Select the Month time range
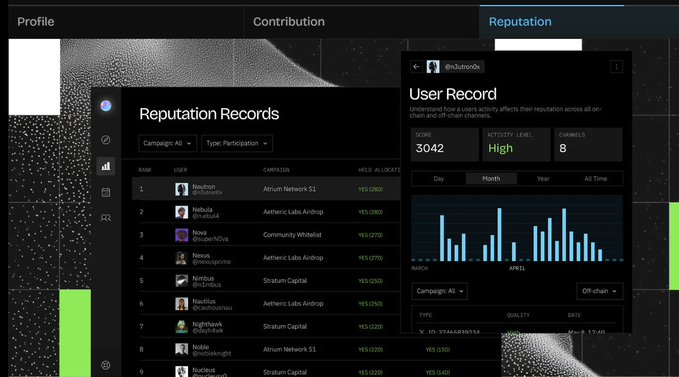The image size is (679, 377). click(x=491, y=179)
